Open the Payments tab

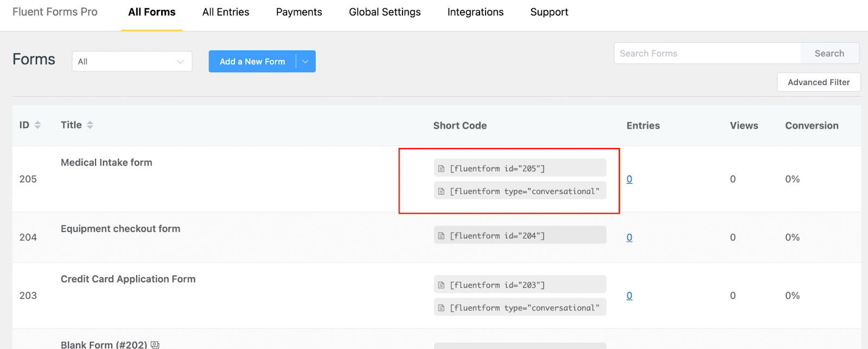(299, 12)
